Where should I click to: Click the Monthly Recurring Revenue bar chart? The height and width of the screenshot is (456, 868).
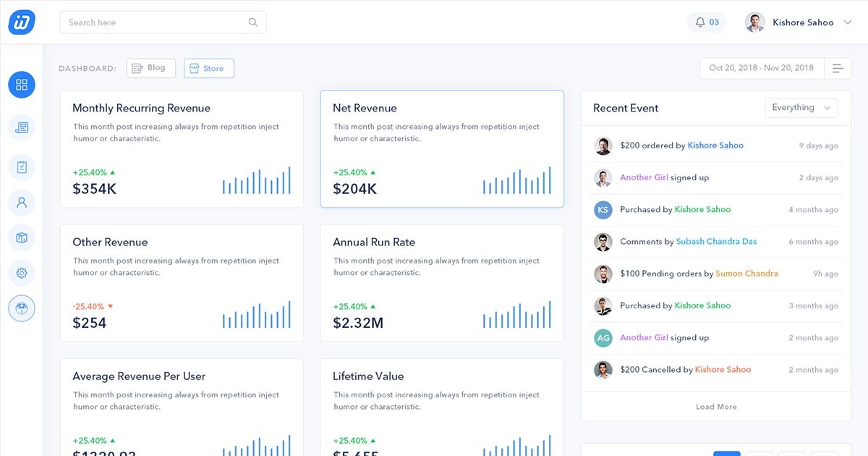257,180
